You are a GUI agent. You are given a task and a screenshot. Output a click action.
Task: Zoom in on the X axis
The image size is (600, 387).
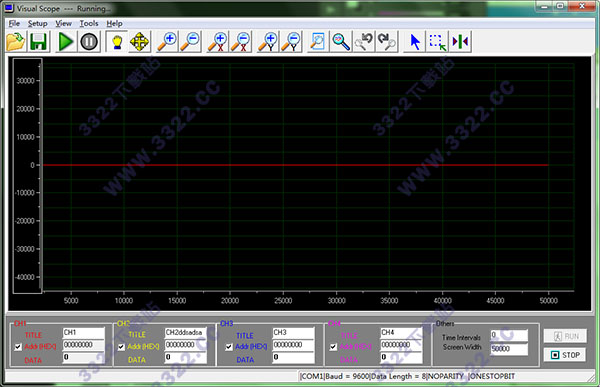tap(218, 41)
